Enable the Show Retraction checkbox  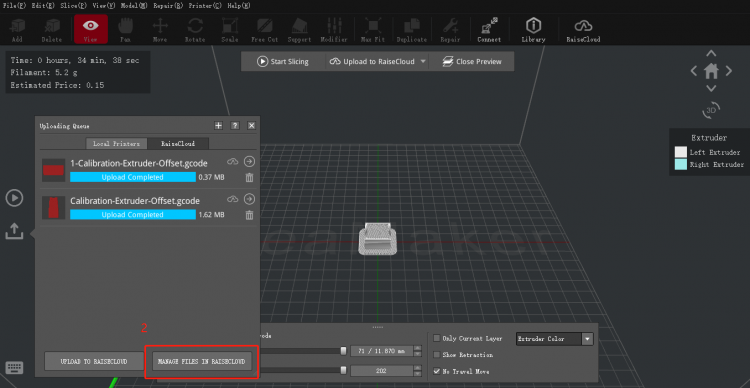(x=436, y=355)
